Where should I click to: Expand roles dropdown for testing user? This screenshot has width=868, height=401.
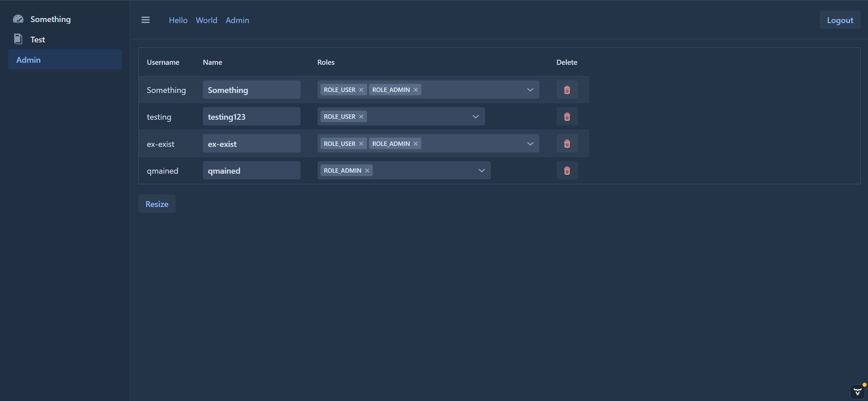pos(476,117)
